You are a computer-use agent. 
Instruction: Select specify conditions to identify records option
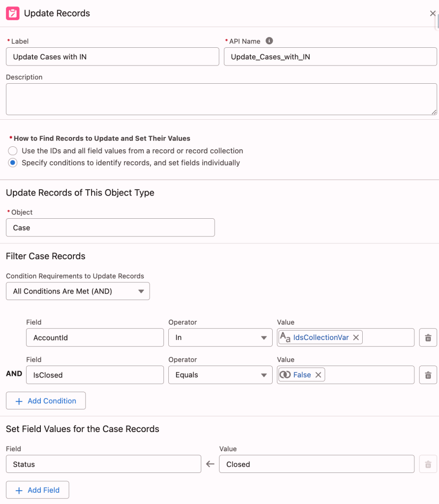[x=13, y=163]
